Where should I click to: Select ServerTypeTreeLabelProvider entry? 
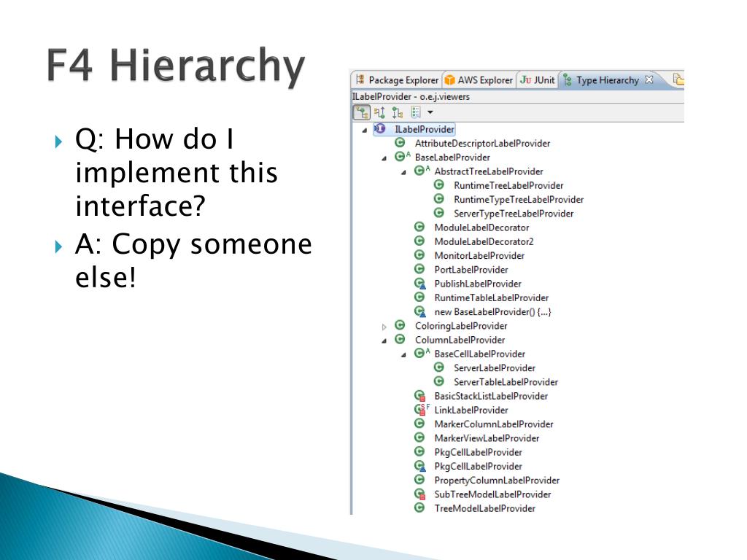pyautogui.click(x=514, y=214)
